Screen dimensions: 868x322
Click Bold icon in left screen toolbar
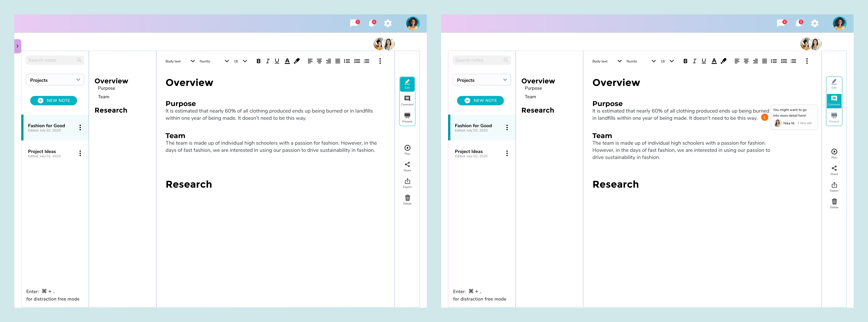coord(258,61)
